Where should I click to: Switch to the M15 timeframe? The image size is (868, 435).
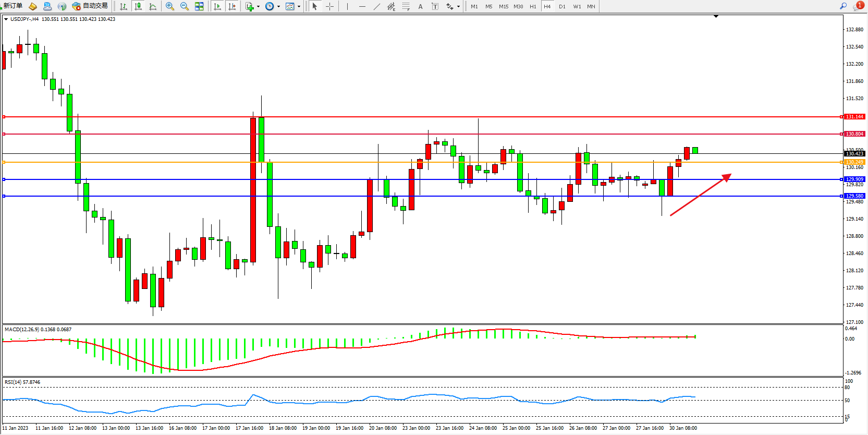point(503,6)
